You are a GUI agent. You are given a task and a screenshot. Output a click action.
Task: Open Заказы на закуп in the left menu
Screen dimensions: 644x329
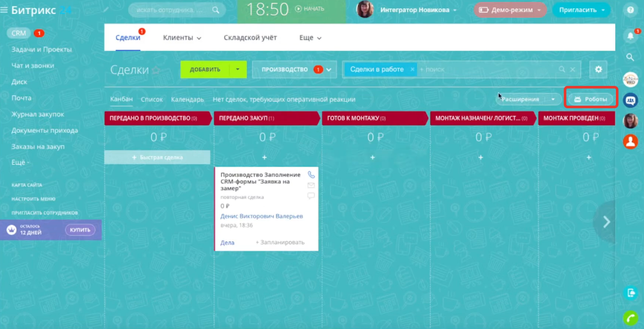pyautogui.click(x=38, y=146)
